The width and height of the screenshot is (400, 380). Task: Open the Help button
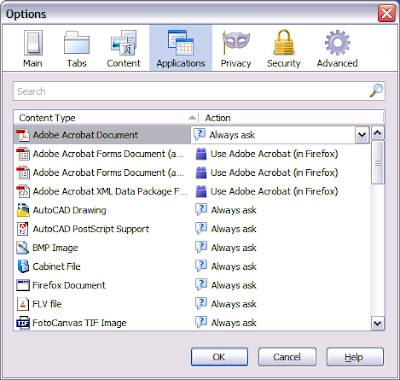[355, 357]
